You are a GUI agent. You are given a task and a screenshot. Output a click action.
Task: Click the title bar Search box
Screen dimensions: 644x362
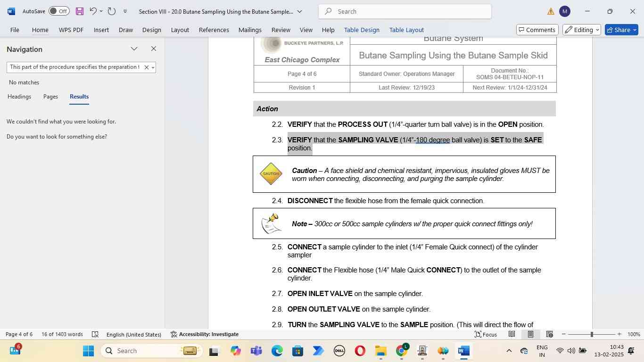(x=405, y=11)
